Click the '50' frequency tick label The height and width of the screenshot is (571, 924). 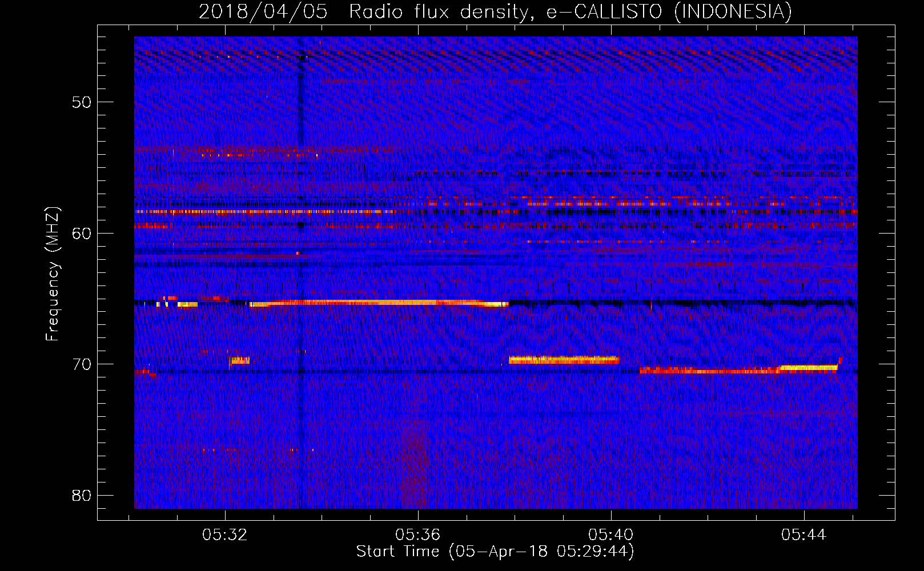(x=82, y=102)
